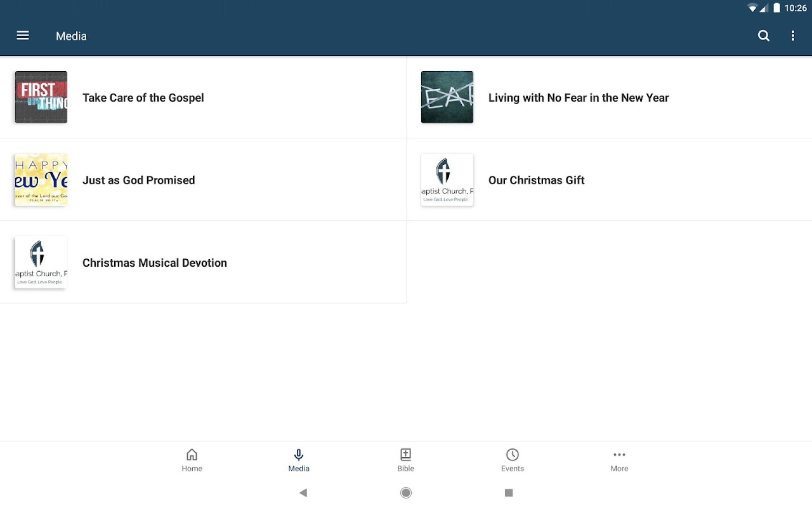Switch to the Events tab label
812x508 pixels.
point(513,469)
